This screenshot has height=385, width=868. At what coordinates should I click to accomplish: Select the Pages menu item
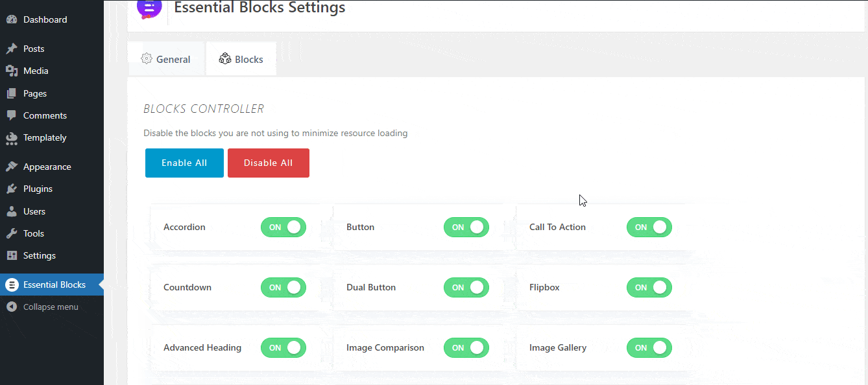pyautogui.click(x=52, y=93)
